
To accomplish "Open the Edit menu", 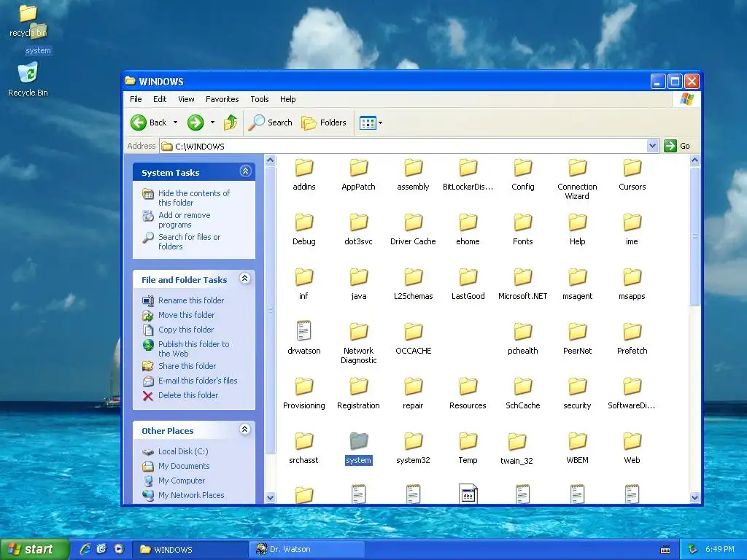I will coord(160,99).
